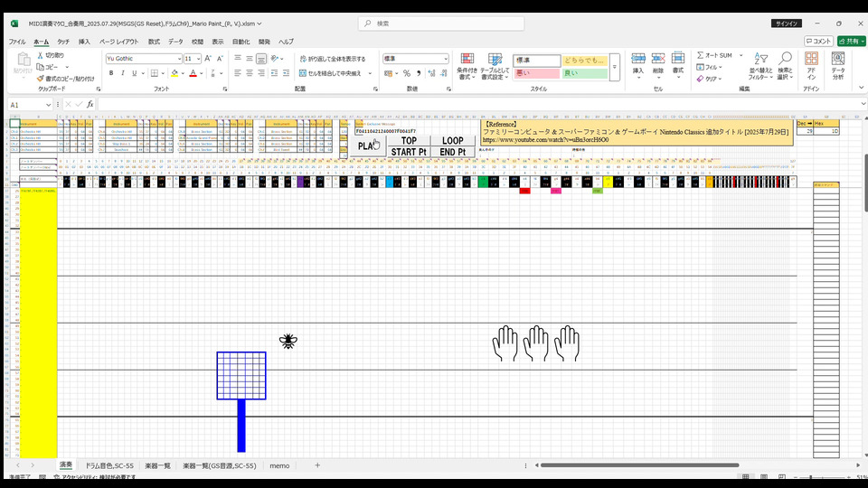This screenshot has width=868, height=488.
Task: Click the cut (切り取り) scissors icon
Action: pos(42,55)
